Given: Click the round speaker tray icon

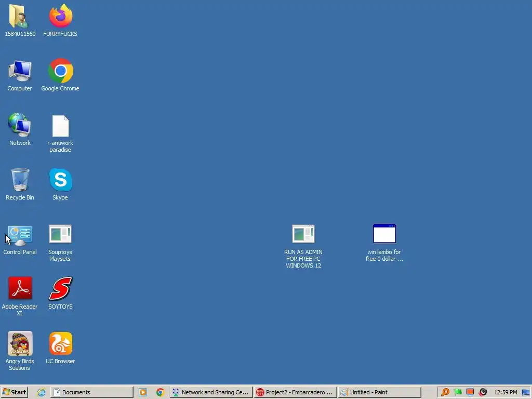Looking at the screenshot, I should pyautogui.click(x=483, y=392).
